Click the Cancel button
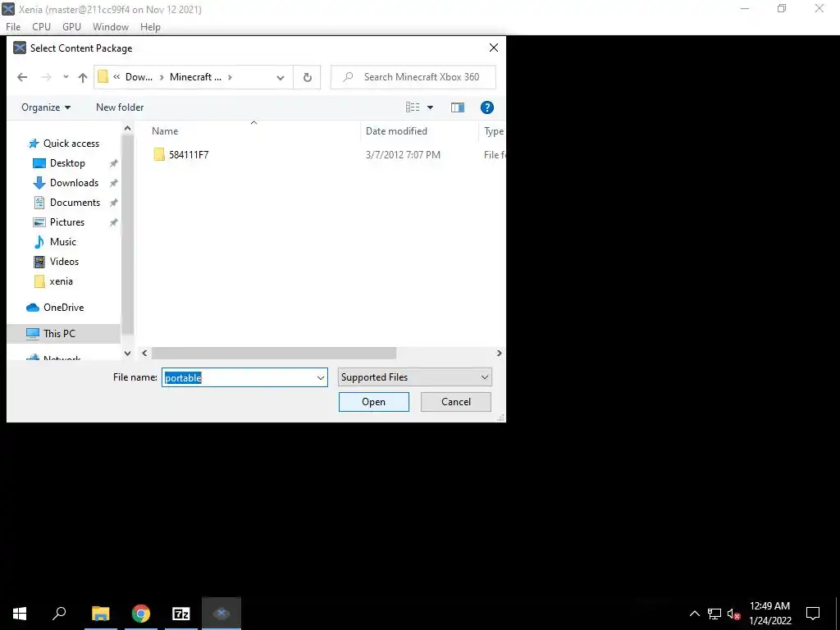This screenshot has width=840, height=630. [x=456, y=402]
